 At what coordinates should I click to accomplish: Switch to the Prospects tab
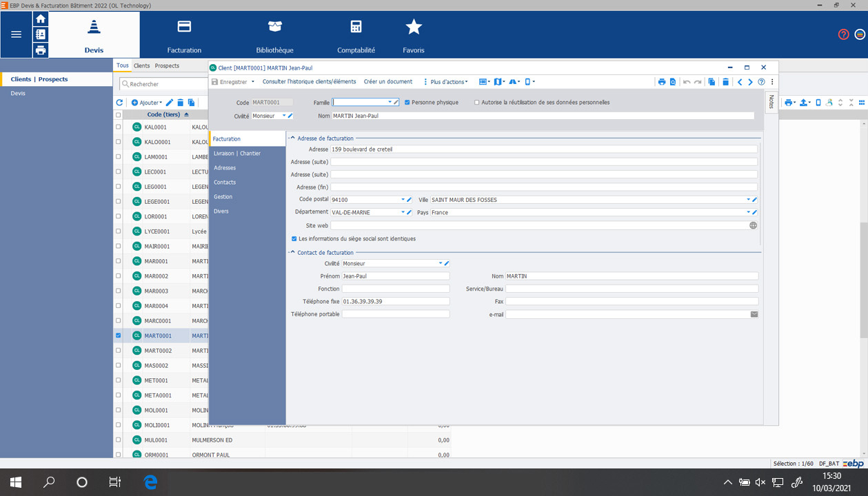coord(167,66)
